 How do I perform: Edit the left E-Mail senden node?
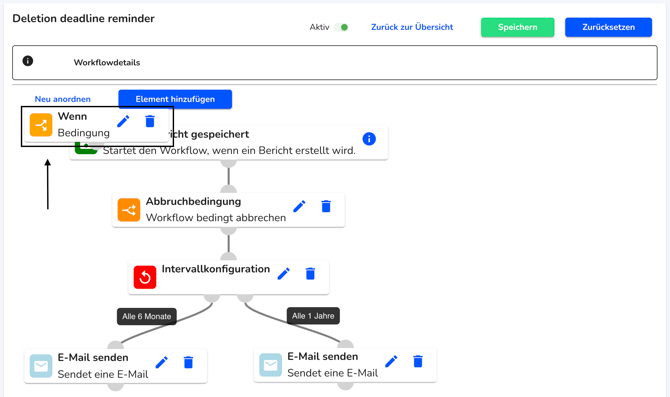162,362
